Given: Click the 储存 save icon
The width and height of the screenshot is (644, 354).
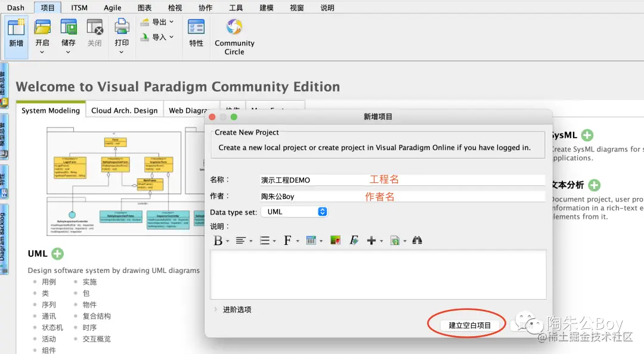Looking at the screenshot, I should [x=68, y=27].
